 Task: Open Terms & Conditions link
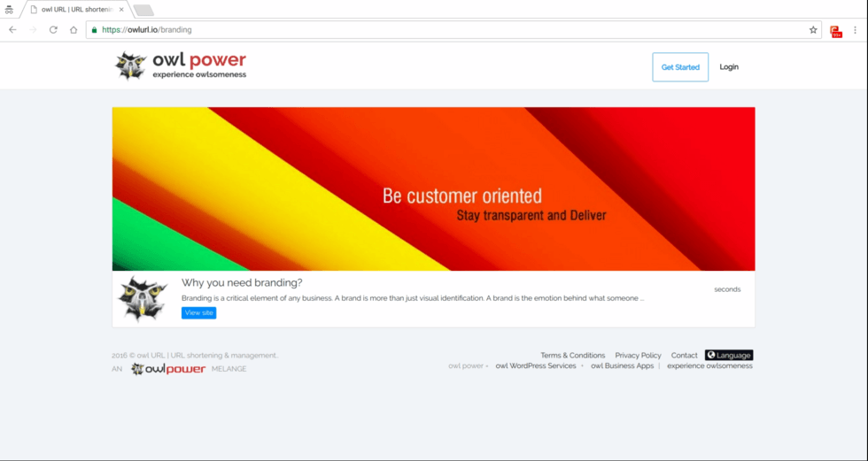click(573, 356)
